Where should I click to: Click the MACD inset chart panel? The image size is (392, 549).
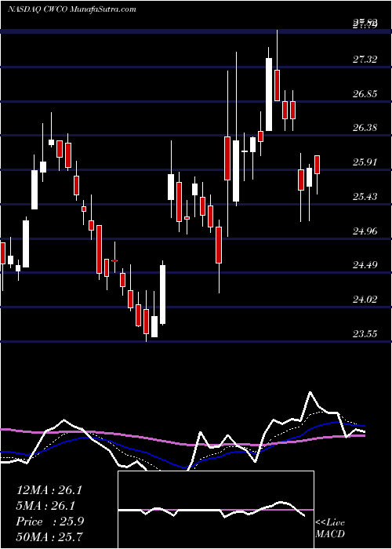[x=216, y=510]
